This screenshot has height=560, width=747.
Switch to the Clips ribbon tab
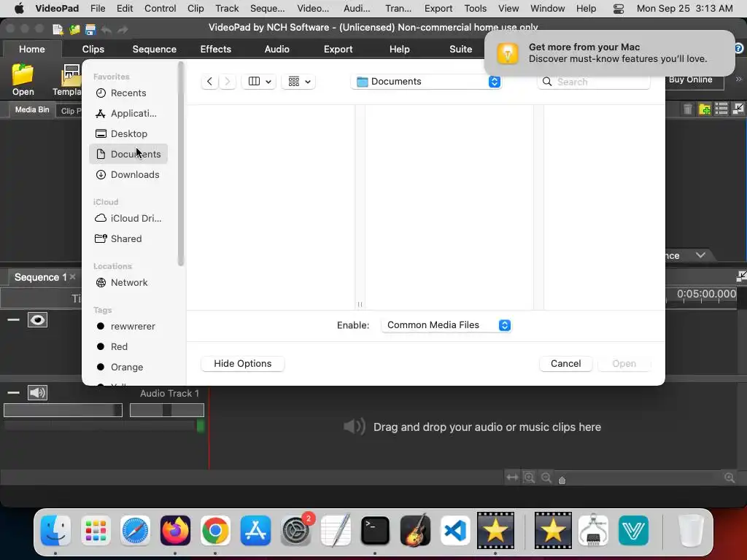93,49
